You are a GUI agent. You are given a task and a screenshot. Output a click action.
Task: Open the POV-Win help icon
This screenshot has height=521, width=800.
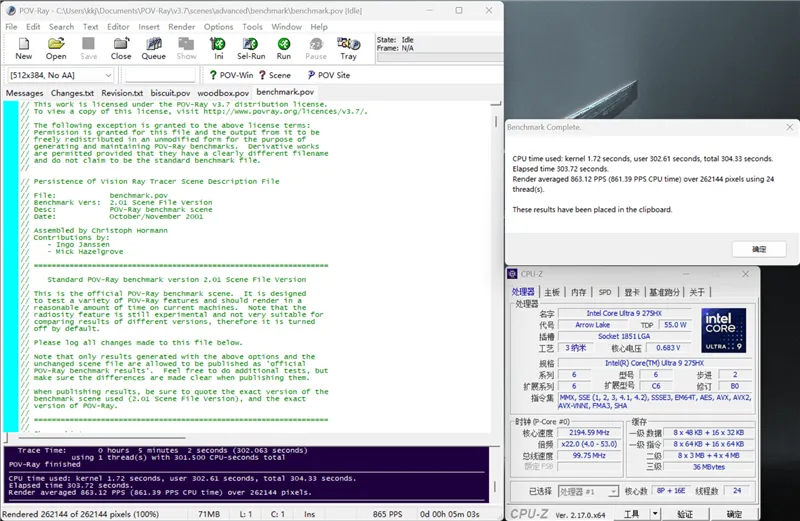pyautogui.click(x=231, y=75)
